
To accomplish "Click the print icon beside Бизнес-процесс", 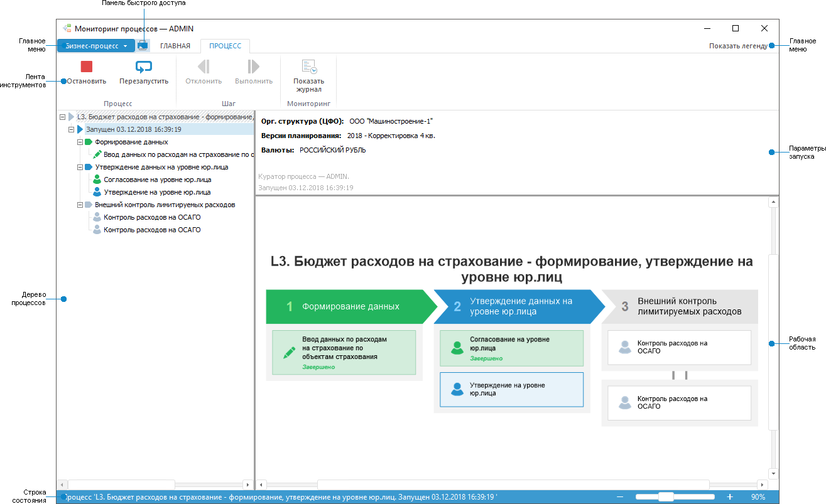I will [143, 45].
